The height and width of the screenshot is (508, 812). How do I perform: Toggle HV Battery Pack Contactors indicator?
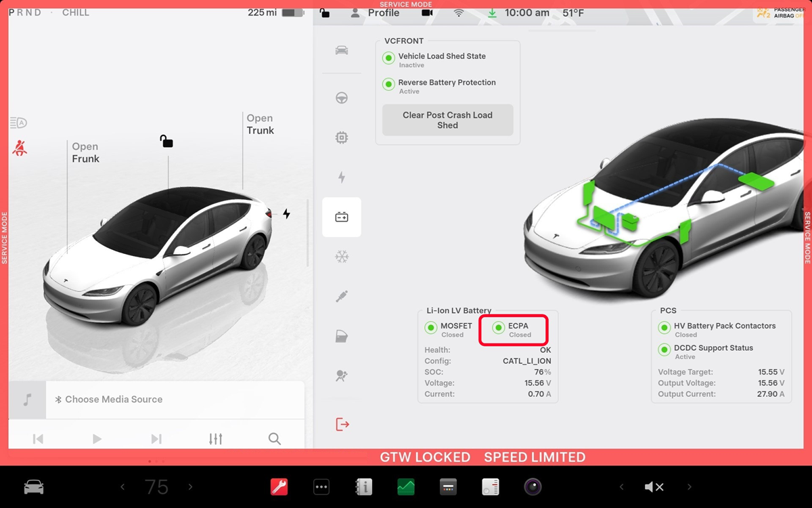664,328
